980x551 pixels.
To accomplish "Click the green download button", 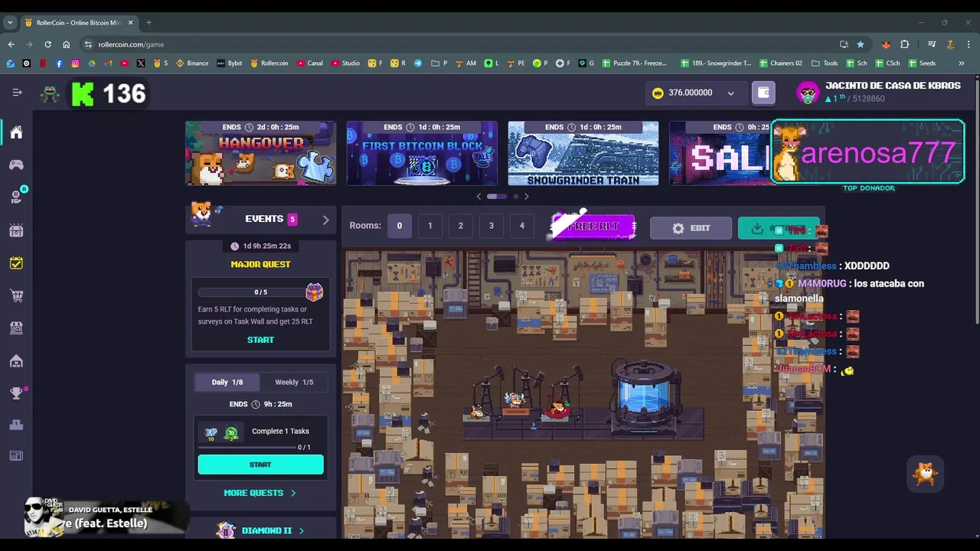I will 778,228.
